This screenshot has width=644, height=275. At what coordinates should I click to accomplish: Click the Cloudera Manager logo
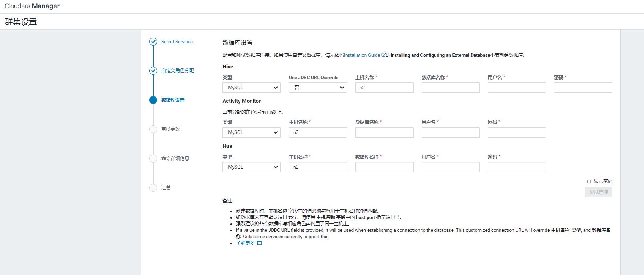(x=32, y=6)
